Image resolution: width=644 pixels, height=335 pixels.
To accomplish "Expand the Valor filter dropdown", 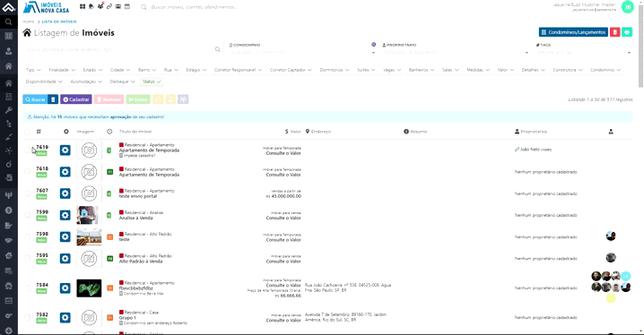I will [506, 70].
